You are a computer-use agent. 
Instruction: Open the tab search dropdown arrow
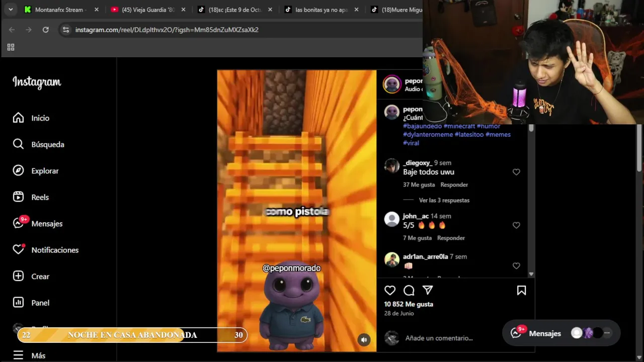pyautogui.click(x=11, y=10)
